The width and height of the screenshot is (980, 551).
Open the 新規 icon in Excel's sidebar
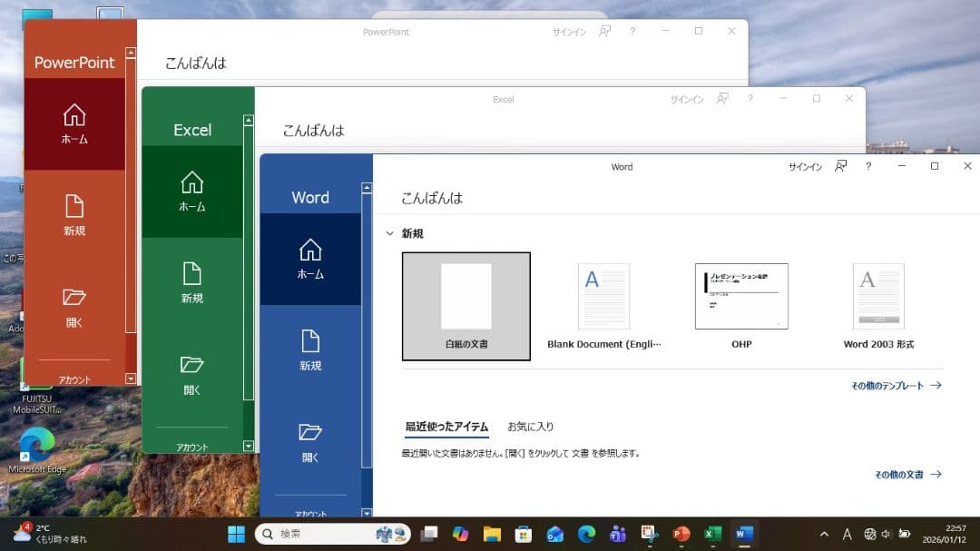click(x=193, y=284)
